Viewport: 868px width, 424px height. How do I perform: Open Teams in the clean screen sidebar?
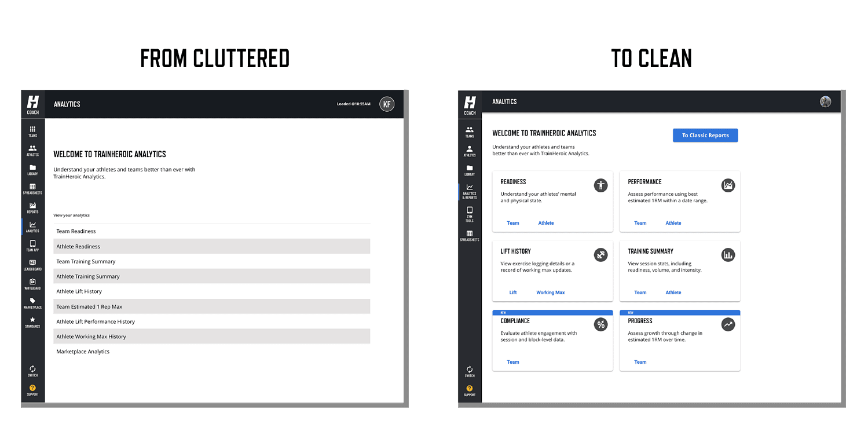click(470, 132)
